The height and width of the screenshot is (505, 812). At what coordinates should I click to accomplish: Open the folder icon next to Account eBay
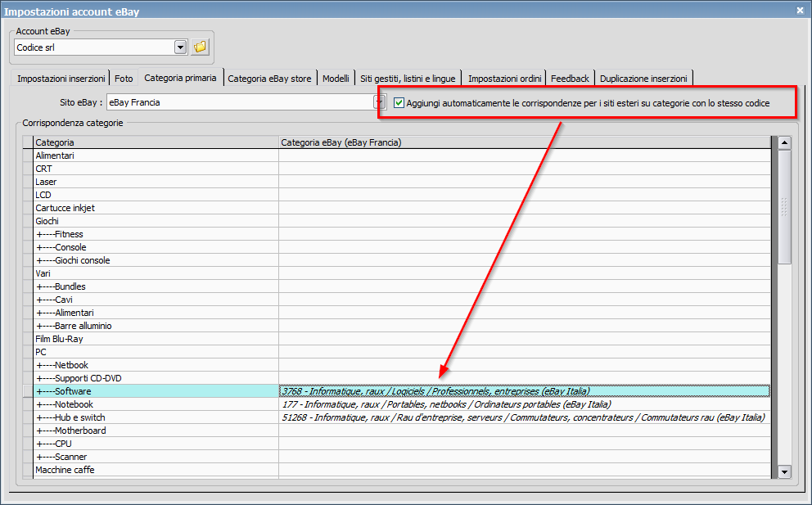pos(200,47)
